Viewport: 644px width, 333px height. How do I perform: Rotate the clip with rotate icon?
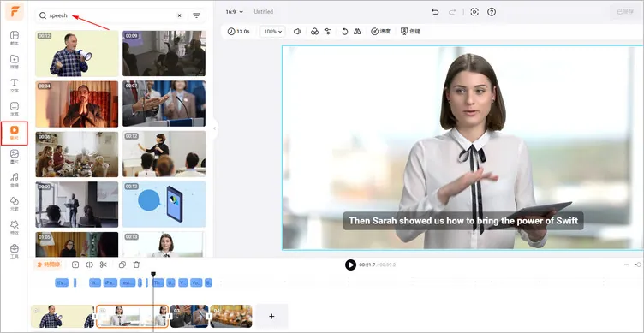(x=345, y=31)
